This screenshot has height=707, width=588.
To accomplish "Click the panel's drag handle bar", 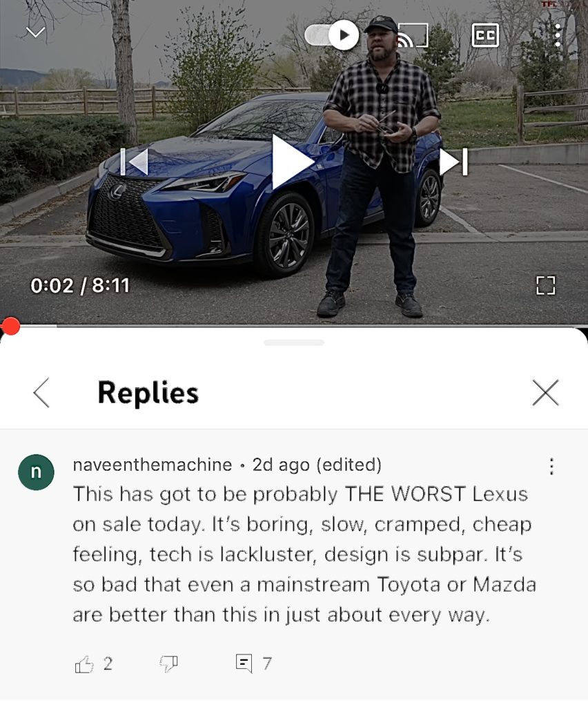I will (x=294, y=342).
